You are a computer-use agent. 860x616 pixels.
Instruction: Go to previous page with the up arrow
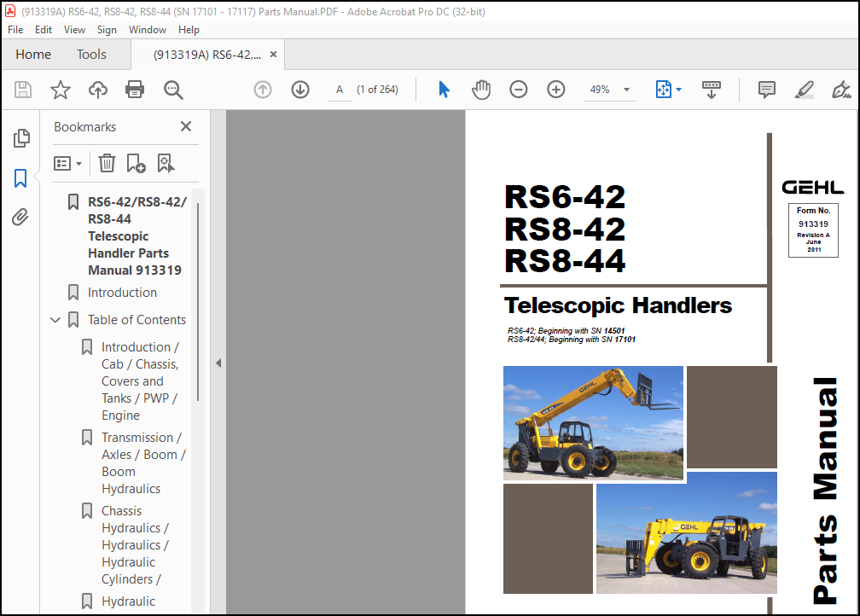click(263, 90)
